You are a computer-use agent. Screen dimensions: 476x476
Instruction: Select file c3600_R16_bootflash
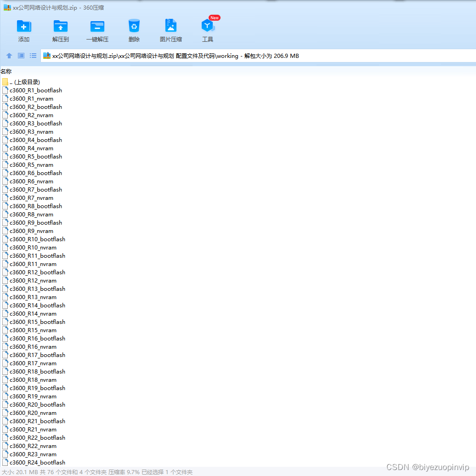(x=34, y=339)
